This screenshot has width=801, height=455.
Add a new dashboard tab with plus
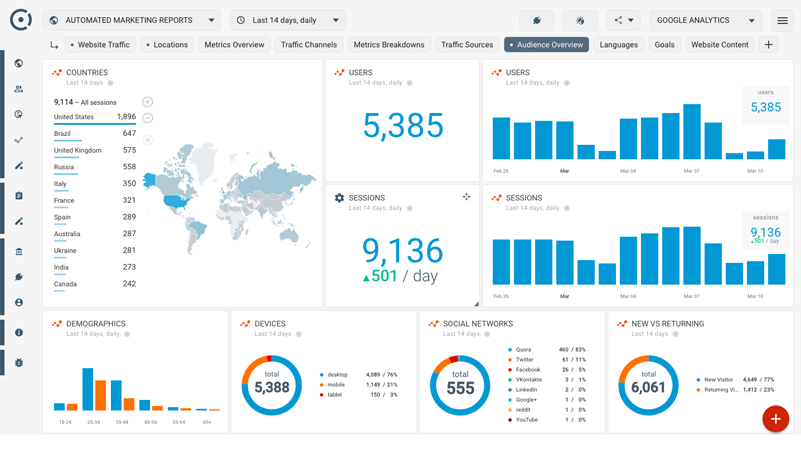pos(768,45)
